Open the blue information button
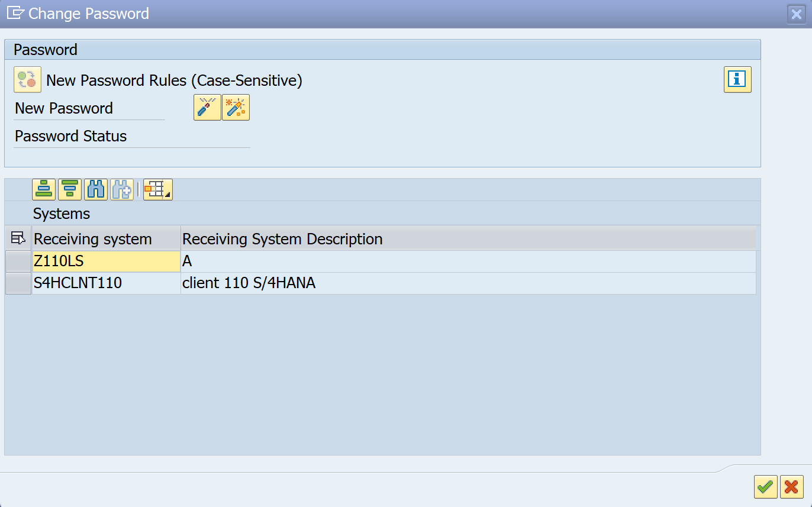Image resolution: width=812 pixels, height=507 pixels. tap(737, 79)
